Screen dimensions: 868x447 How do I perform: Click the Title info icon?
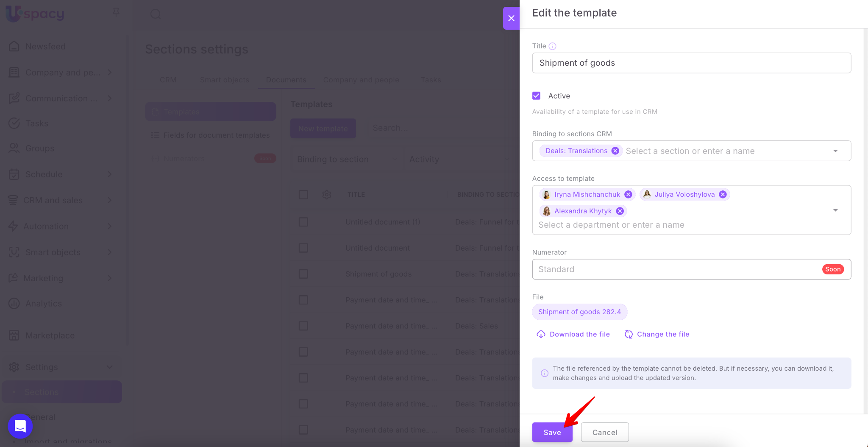[552, 46]
